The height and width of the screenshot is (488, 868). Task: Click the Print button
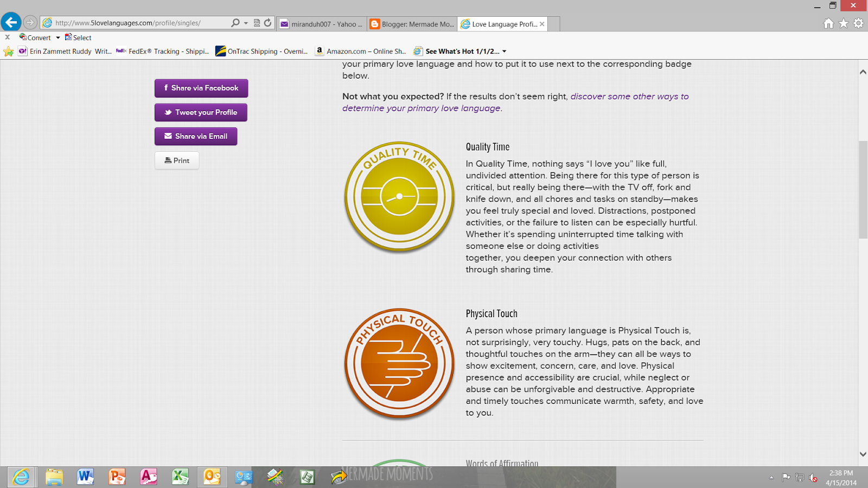[177, 160]
